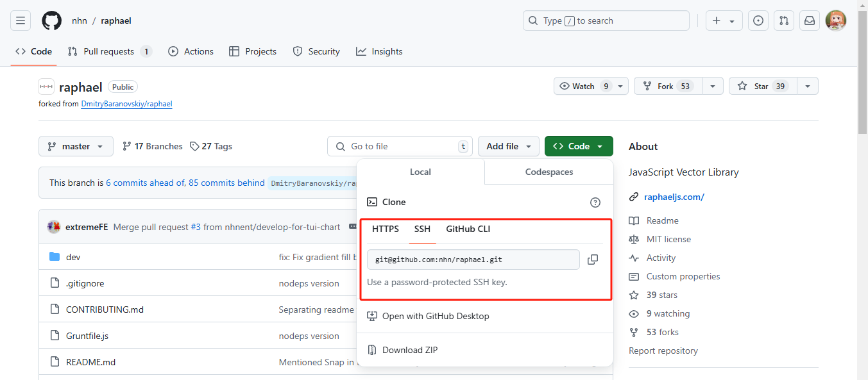Select the Local tab in popup
Viewport: 868px width, 380px height.
[x=420, y=172]
